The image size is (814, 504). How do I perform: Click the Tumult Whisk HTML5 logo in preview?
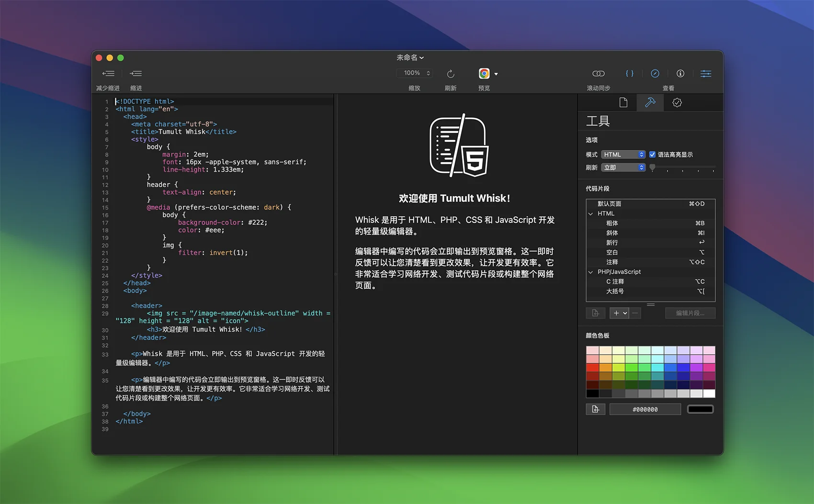pos(458,146)
